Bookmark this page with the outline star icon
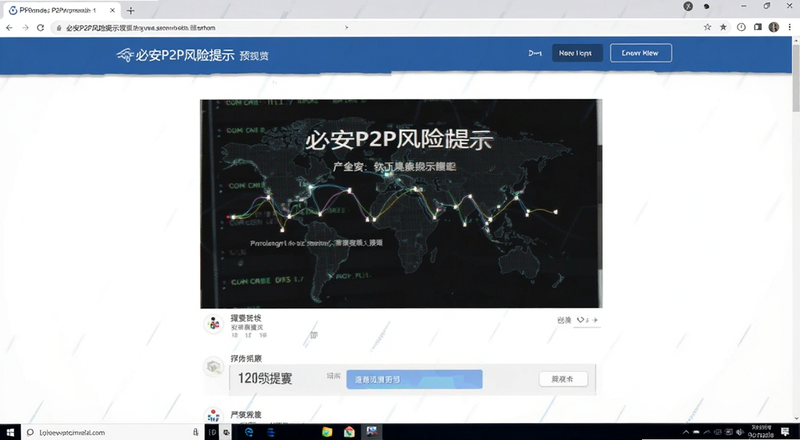Image resolution: width=800 pixels, height=440 pixels. point(707,27)
